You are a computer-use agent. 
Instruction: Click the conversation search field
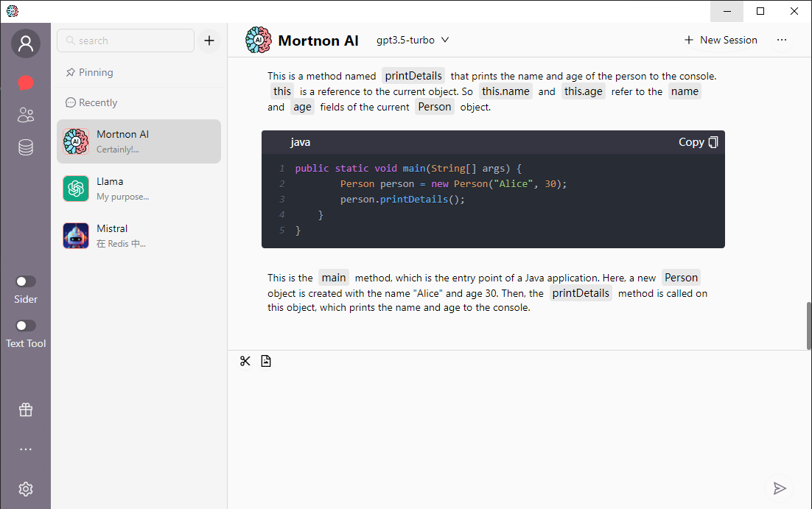point(126,41)
